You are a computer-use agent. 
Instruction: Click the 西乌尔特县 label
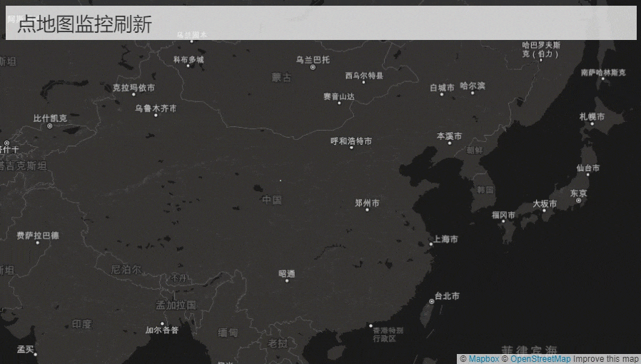coord(364,75)
